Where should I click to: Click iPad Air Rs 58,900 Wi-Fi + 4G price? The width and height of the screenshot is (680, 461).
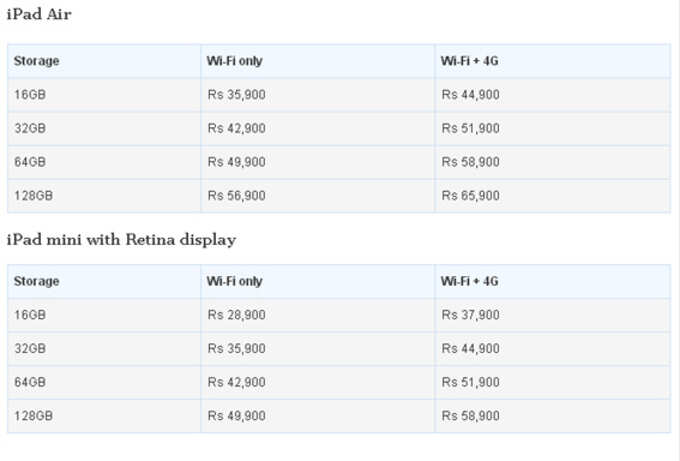tap(471, 162)
